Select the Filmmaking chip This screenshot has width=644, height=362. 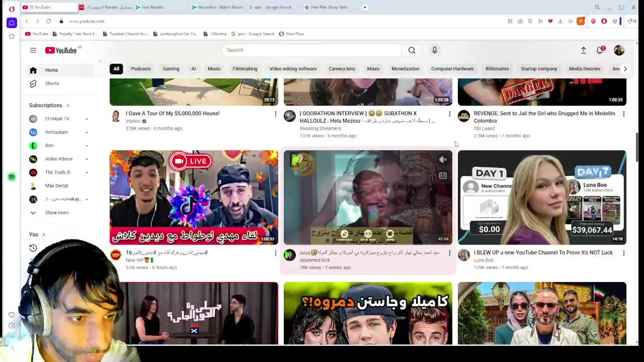coord(245,69)
